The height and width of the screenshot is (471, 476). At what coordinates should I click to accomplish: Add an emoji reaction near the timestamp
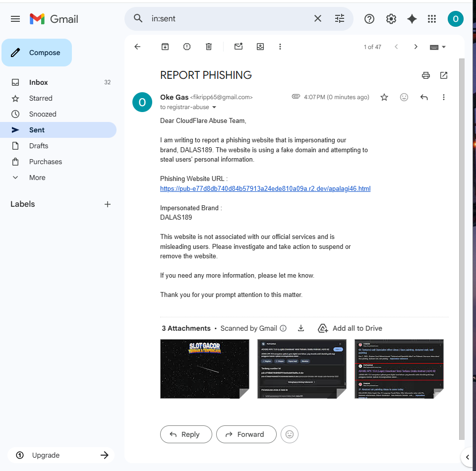tap(404, 97)
